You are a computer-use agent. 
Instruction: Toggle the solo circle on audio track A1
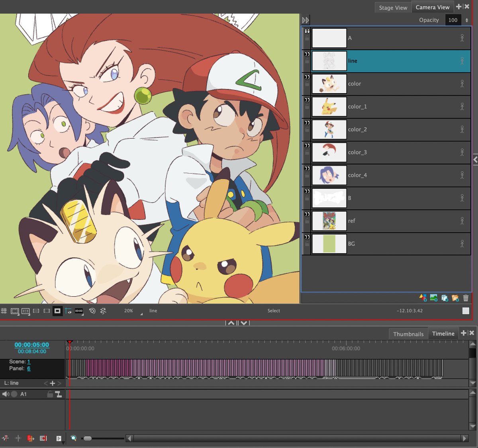click(14, 394)
